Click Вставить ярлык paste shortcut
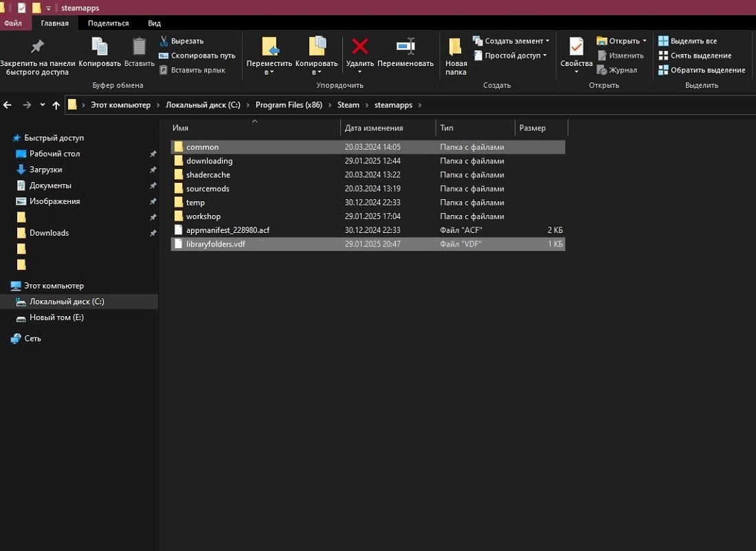Screen dimensions: 756x551 click(192, 70)
